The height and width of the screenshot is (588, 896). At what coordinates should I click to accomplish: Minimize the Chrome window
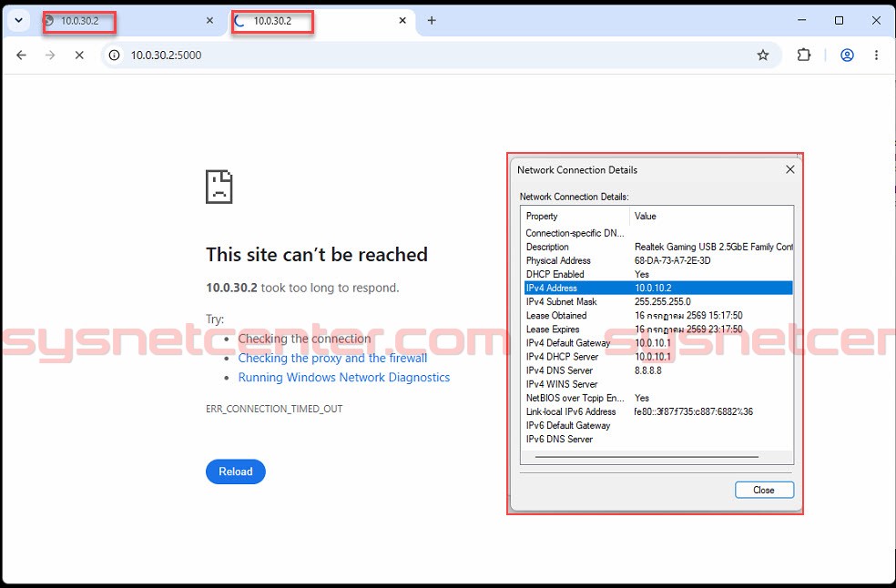(x=801, y=21)
